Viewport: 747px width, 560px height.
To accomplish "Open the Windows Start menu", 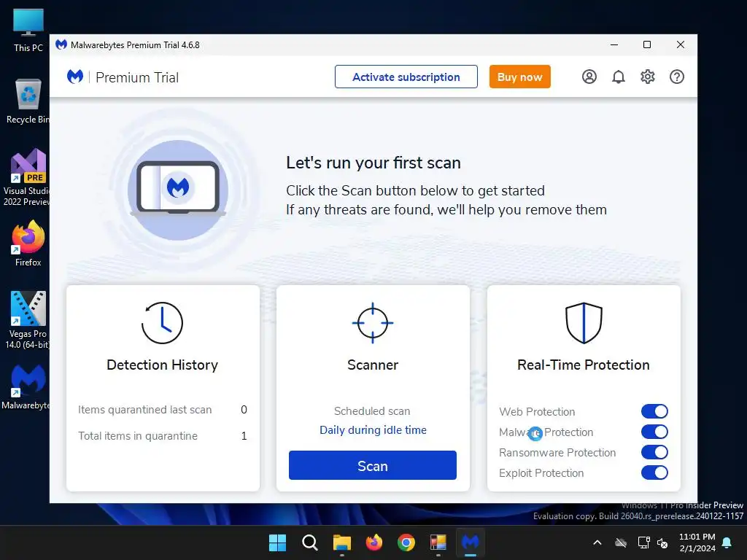I will tap(277, 542).
